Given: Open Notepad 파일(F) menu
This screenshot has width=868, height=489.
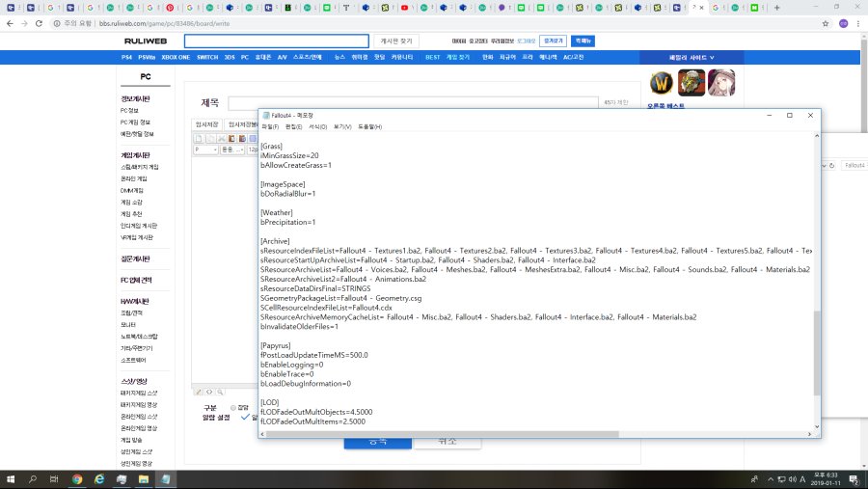Looking at the screenshot, I should click(x=270, y=127).
